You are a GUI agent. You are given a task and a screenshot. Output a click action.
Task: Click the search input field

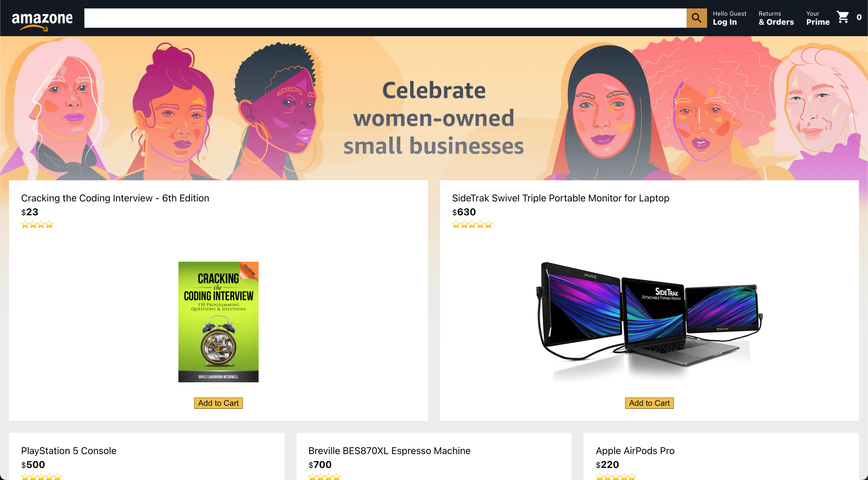pyautogui.click(x=385, y=18)
